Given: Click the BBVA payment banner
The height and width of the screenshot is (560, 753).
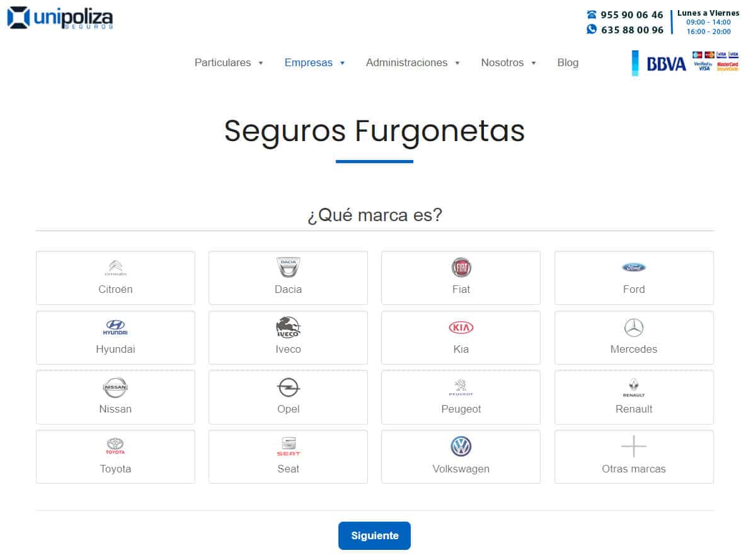Looking at the screenshot, I should tap(685, 63).
